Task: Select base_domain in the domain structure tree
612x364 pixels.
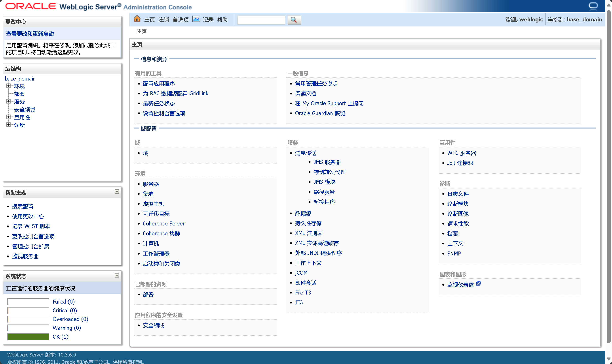Action: (20, 79)
